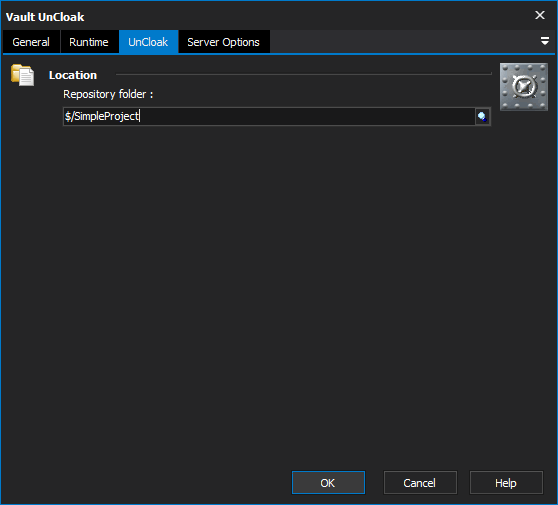
Task: Click the Repository folder text field
Action: (x=269, y=116)
